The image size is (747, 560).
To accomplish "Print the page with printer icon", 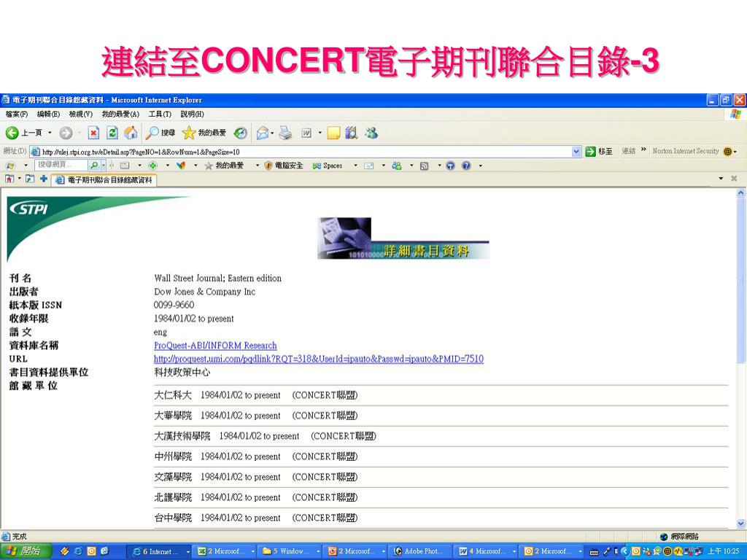I will 285,133.
